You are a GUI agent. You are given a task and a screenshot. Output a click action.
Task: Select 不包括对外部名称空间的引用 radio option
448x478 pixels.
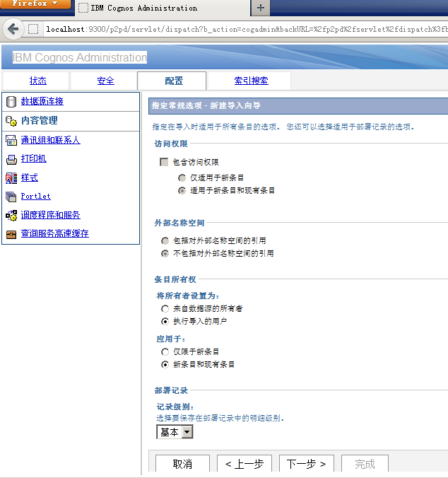click(x=165, y=253)
